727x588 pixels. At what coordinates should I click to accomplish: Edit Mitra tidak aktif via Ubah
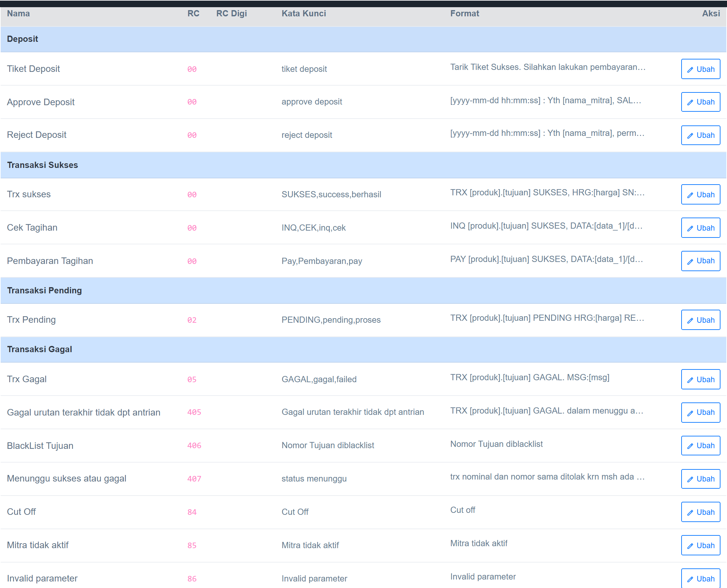click(700, 545)
